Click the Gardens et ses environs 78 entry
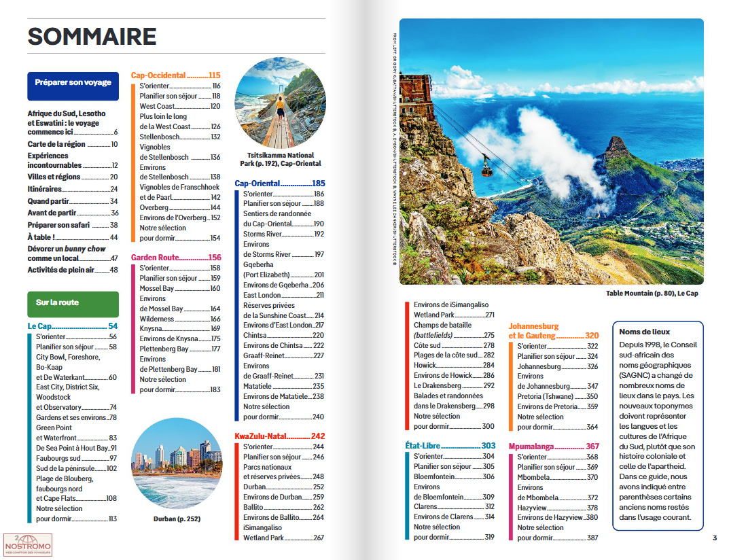This screenshot has width=729, height=560. pos(77,418)
